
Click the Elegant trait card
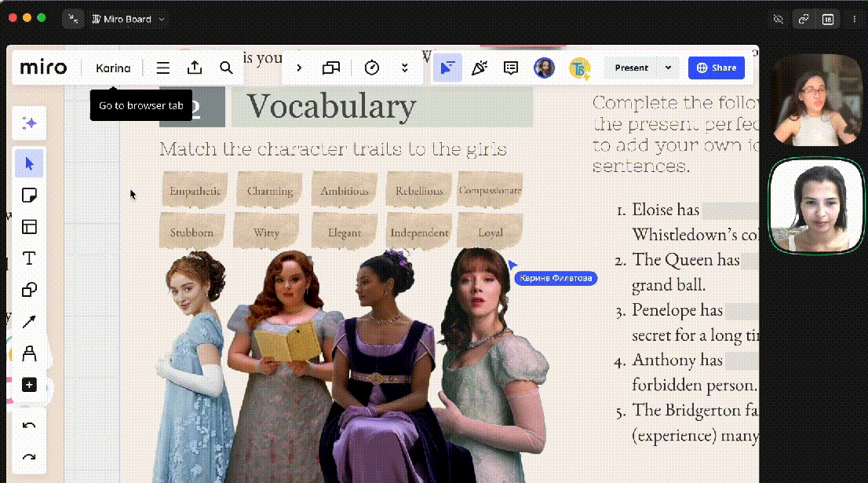point(345,232)
